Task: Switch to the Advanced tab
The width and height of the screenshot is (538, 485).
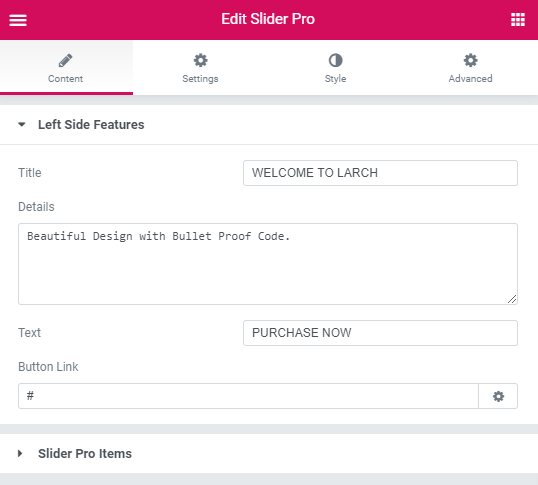Action: coord(470,68)
